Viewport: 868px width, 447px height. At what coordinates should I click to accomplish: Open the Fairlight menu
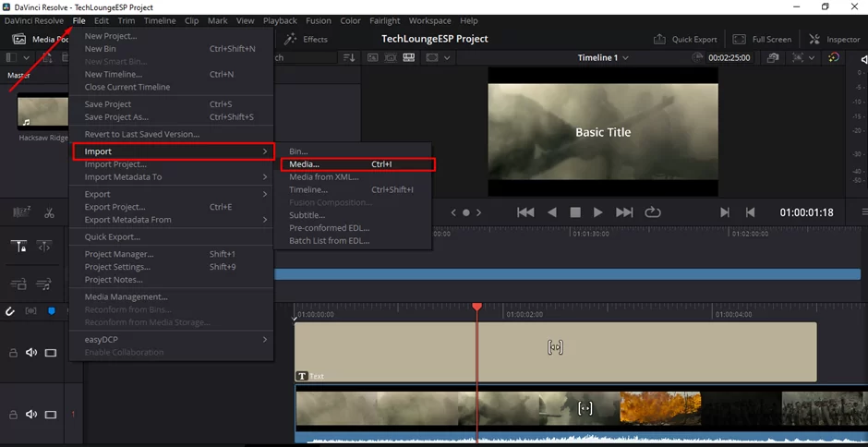coord(385,20)
